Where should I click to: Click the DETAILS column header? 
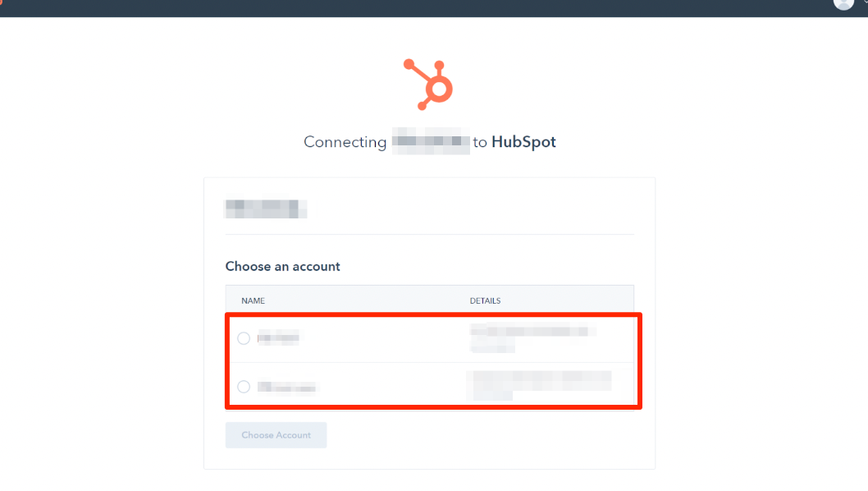(485, 301)
